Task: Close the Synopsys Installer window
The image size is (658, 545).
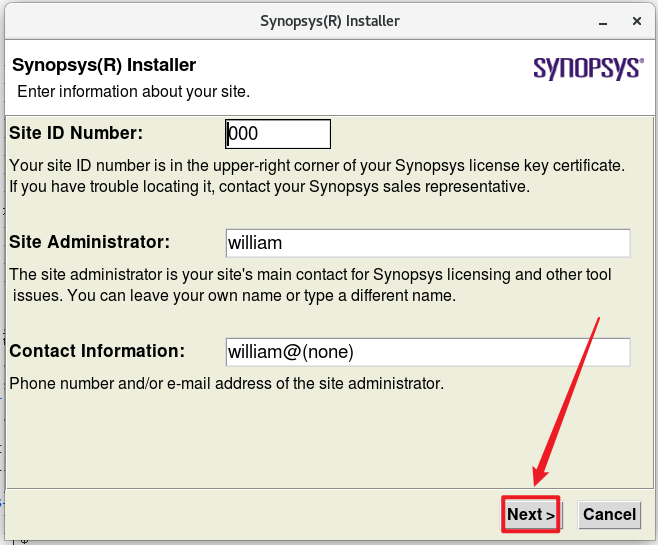Action: point(637,21)
